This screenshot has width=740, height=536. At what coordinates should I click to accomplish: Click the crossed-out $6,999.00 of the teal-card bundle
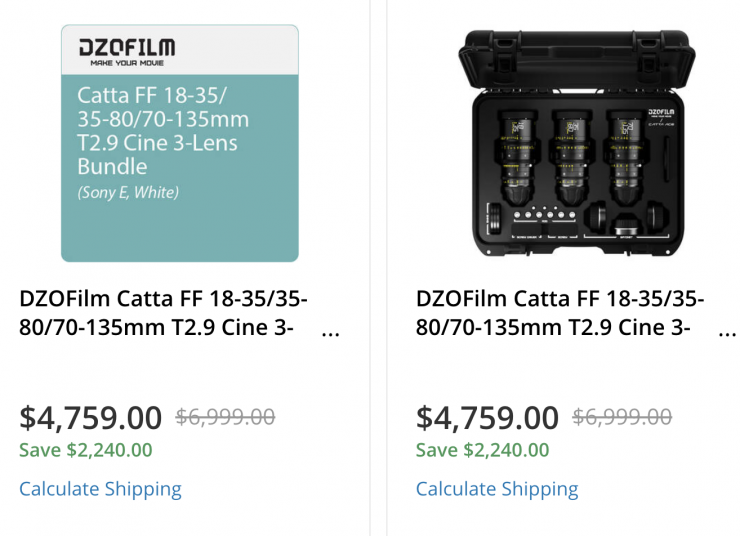click(x=225, y=418)
